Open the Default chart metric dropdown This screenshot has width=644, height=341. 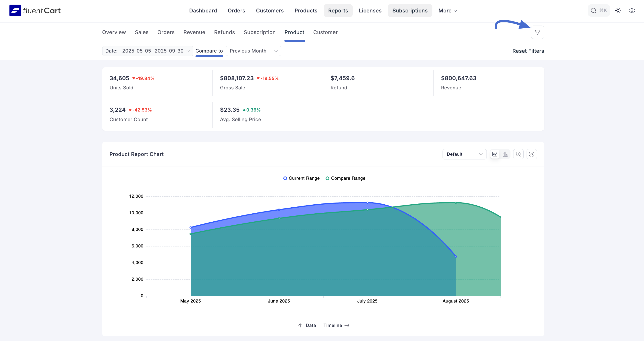click(464, 154)
